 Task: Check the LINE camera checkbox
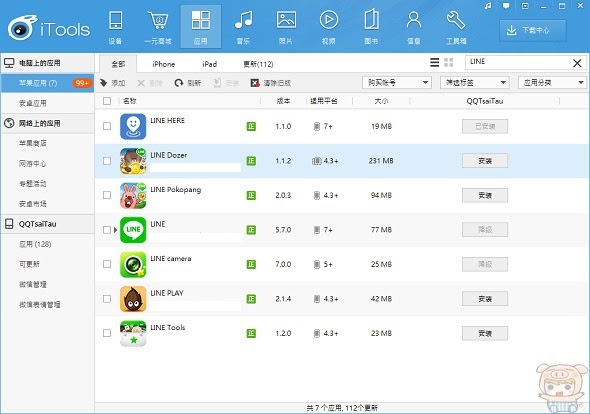coord(107,264)
